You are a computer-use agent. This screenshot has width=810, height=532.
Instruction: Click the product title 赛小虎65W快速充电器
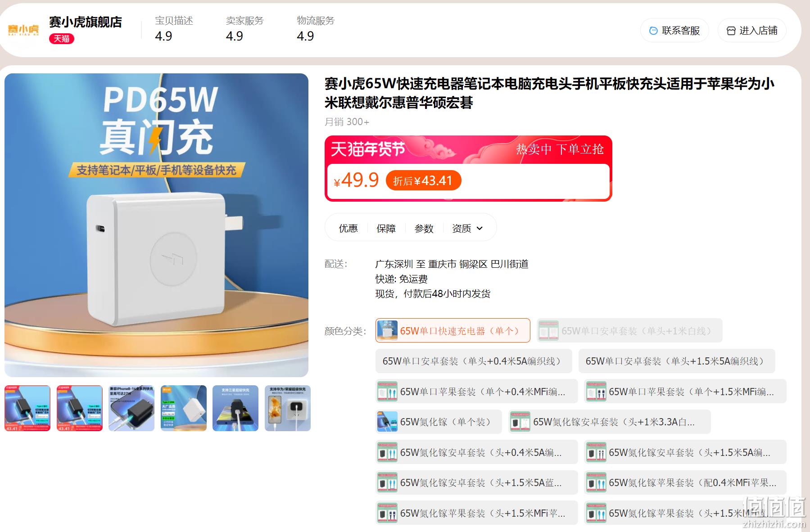[549, 93]
